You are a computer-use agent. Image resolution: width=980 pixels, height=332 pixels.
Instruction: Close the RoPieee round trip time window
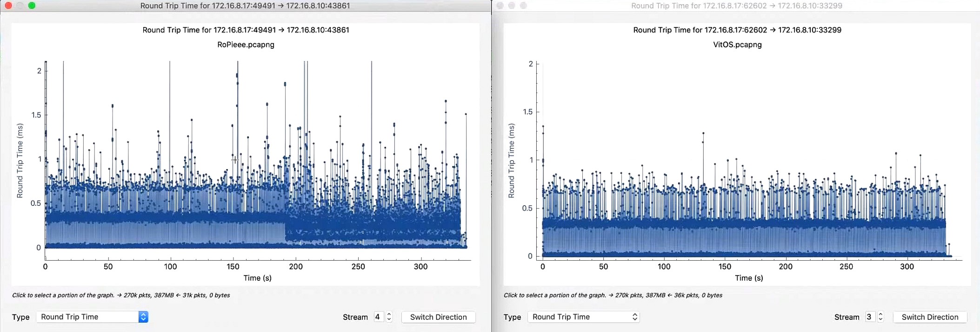coord(8,6)
